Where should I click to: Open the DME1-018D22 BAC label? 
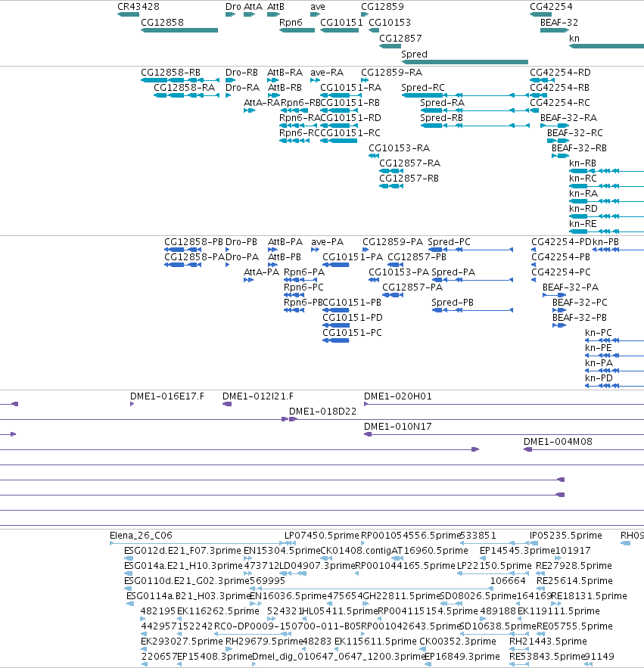click(322, 412)
